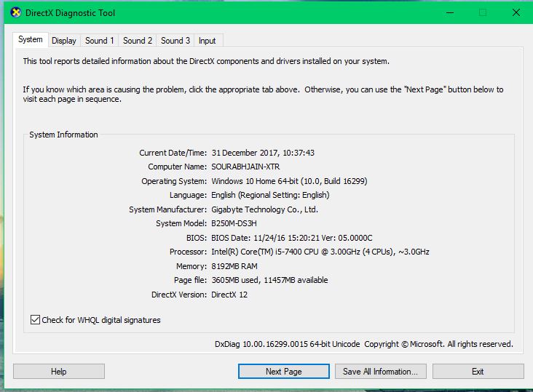The width and height of the screenshot is (533, 392).
Task: Click the English Regional Setting language value
Action: coord(270,195)
